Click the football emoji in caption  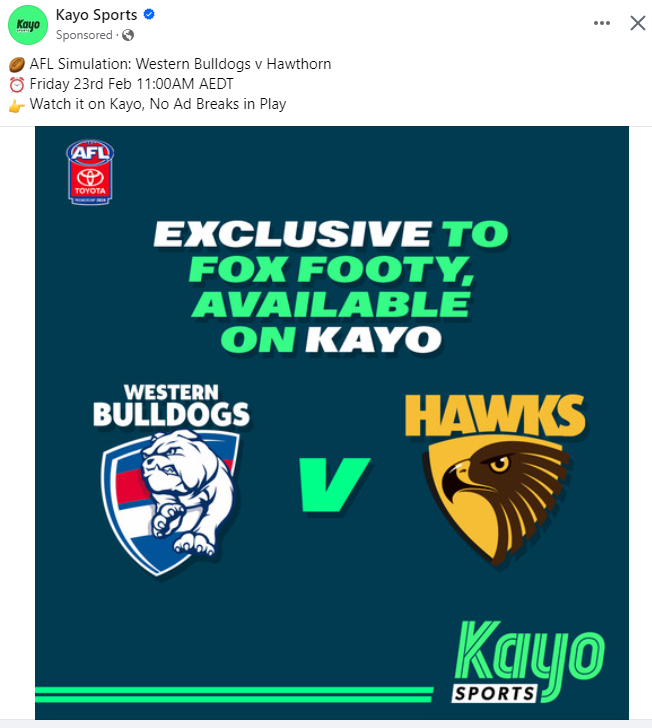pos(17,65)
